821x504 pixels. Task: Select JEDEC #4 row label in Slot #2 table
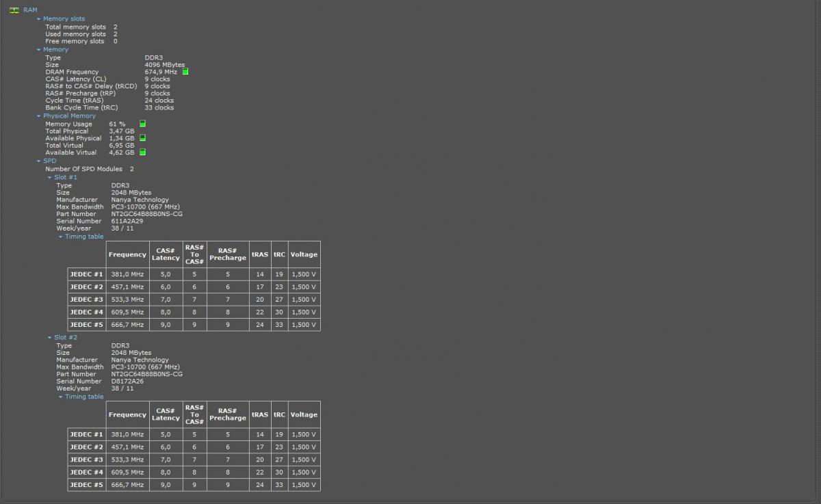[x=86, y=473]
